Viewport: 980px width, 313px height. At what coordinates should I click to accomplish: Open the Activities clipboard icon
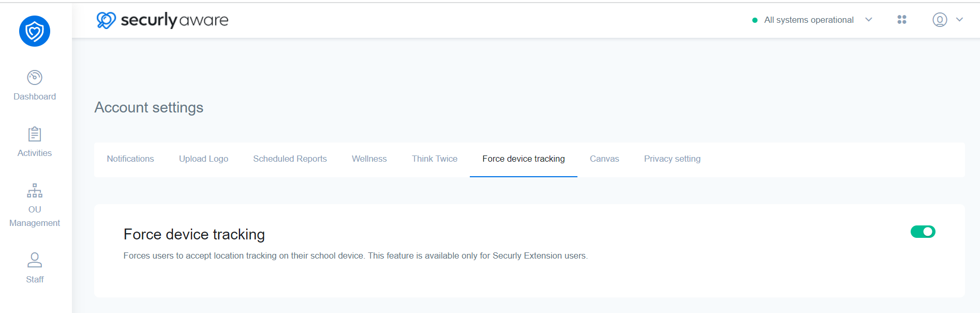click(x=35, y=134)
